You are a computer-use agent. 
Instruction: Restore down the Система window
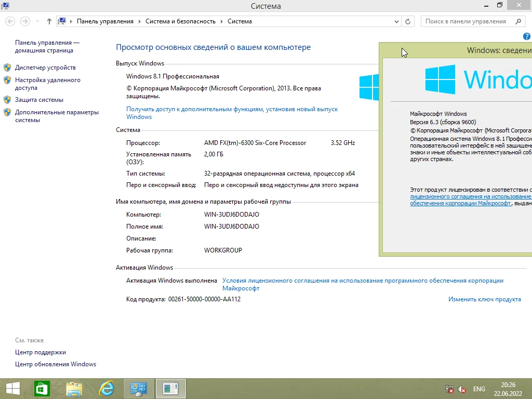500,5
